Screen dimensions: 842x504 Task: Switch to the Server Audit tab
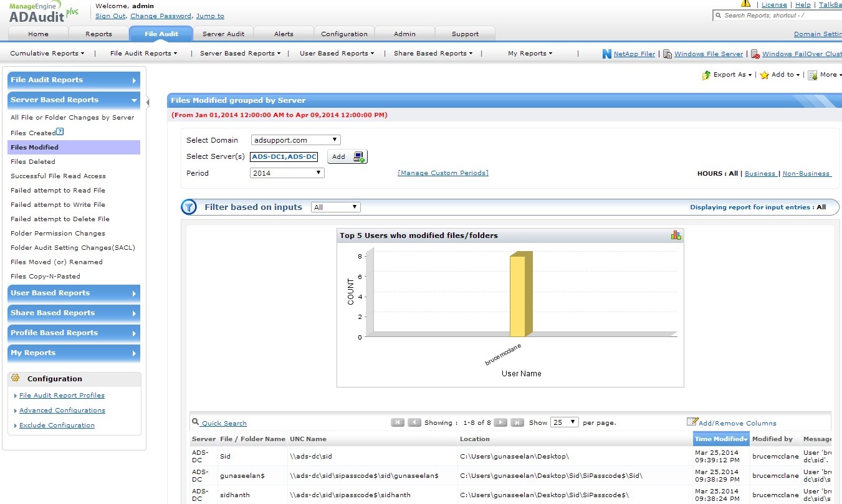tap(223, 34)
